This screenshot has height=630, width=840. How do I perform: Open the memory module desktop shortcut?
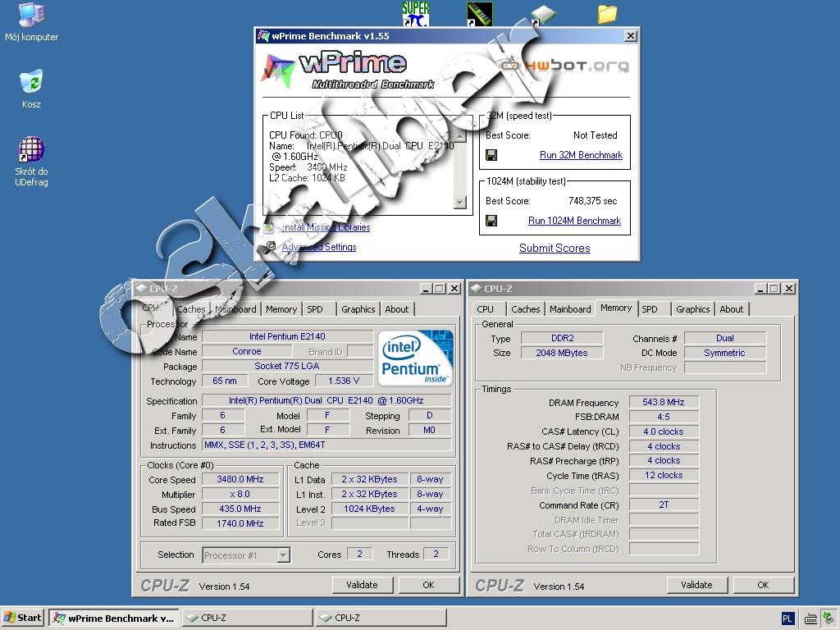[479, 13]
